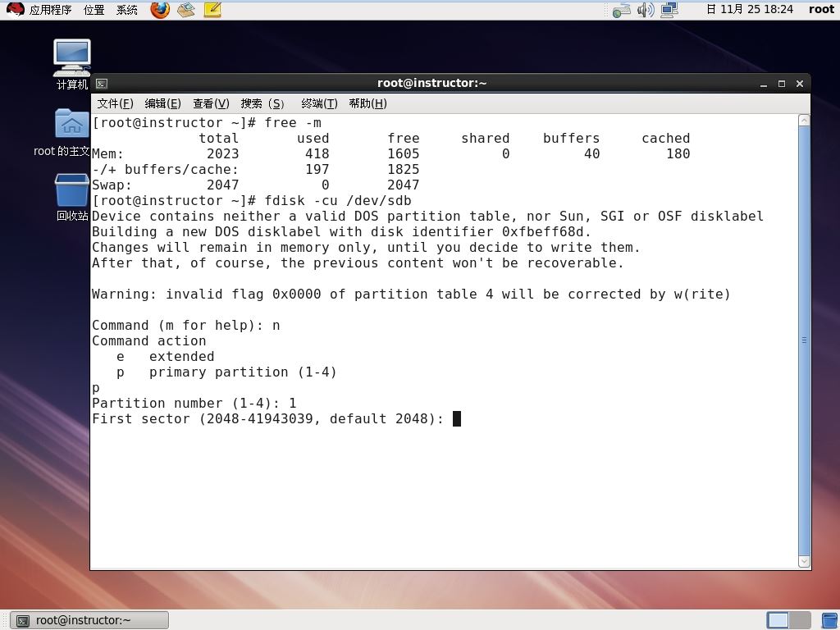Click the trash applet in bottom panel
Screen dimensions: 840x630
coord(830,620)
